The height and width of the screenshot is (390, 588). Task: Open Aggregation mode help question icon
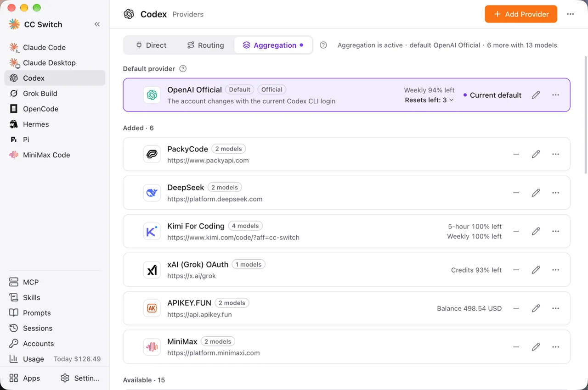(x=323, y=45)
